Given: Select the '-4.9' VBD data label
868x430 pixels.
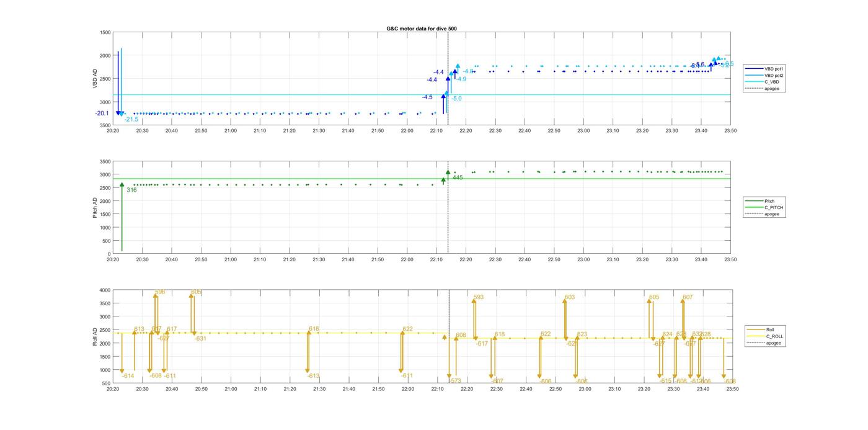Looking at the screenshot, I should coord(461,79).
